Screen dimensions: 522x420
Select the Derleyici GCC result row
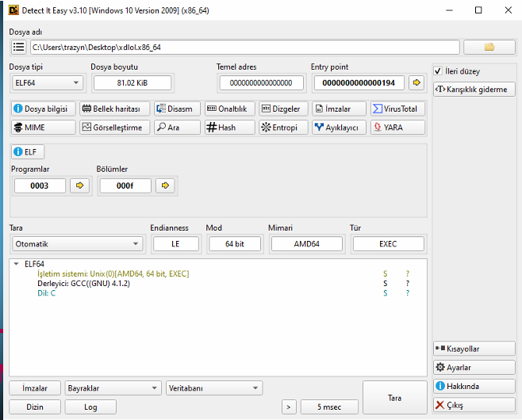point(83,283)
